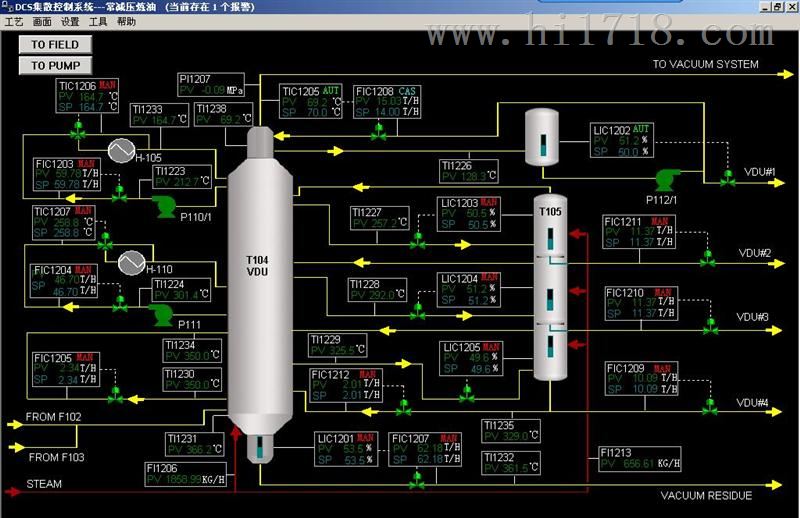Click control valve beside FIC1205
Screen dimensions: 800x518
pyautogui.click(x=115, y=395)
